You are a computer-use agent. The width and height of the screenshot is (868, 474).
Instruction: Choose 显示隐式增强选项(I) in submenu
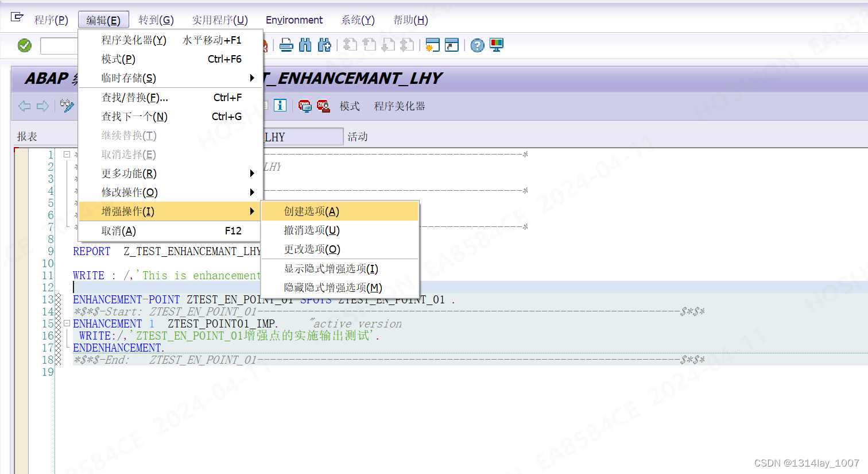[x=340, y=268]
